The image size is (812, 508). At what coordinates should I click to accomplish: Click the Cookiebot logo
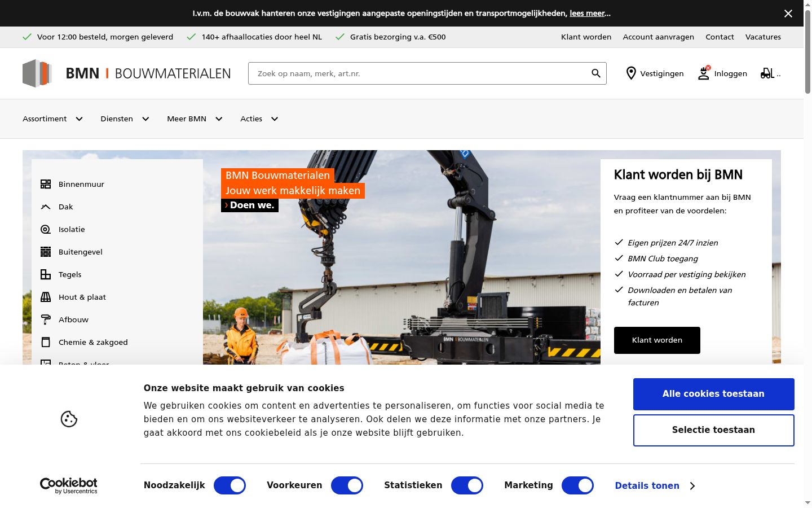[69, 485]
